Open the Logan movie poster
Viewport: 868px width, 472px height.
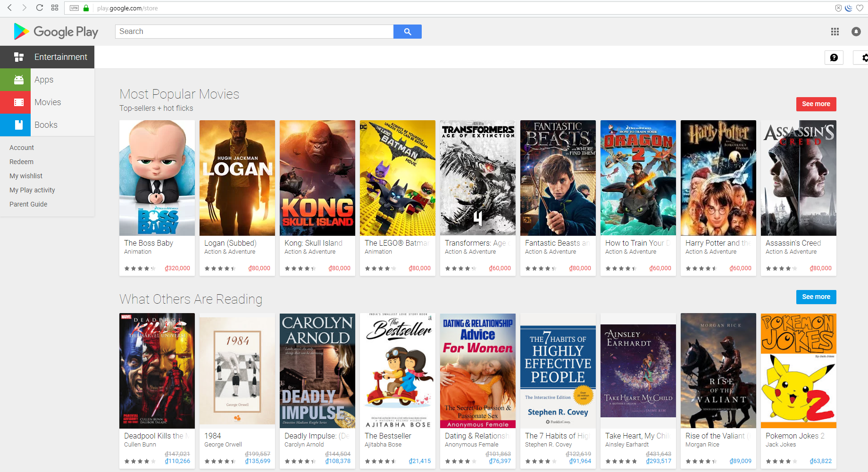[x=237, y=178]
